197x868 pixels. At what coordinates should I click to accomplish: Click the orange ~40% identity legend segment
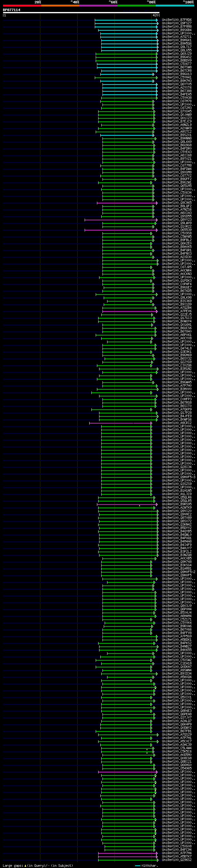[60, 6]
